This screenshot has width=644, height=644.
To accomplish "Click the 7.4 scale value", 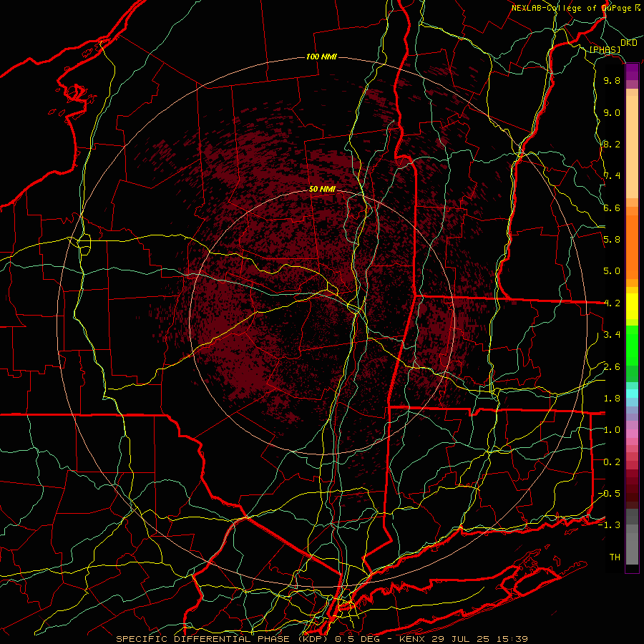I will click(612, 176).
